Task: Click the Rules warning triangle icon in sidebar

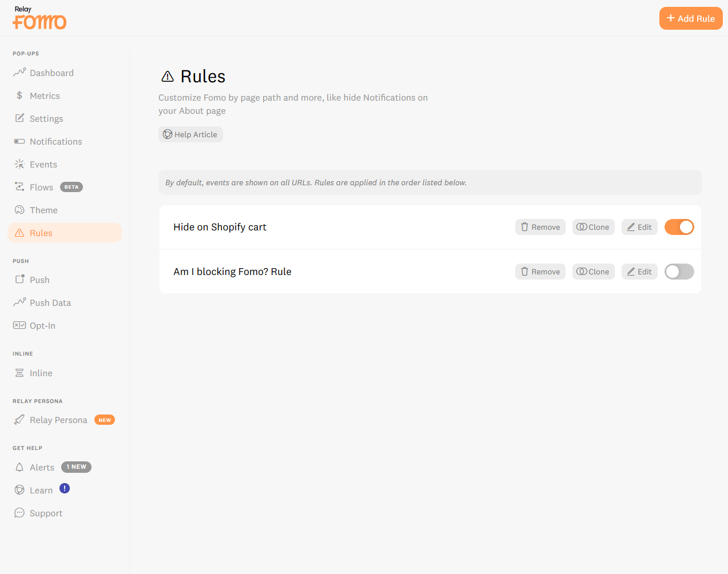Action: [19, 233]
